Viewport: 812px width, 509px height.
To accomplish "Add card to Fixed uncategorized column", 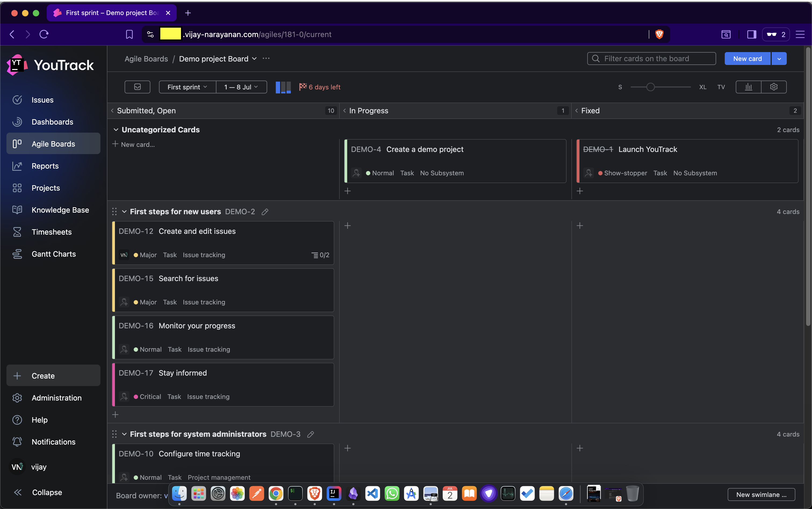I will pyautogui.click(x=580, y=191).
